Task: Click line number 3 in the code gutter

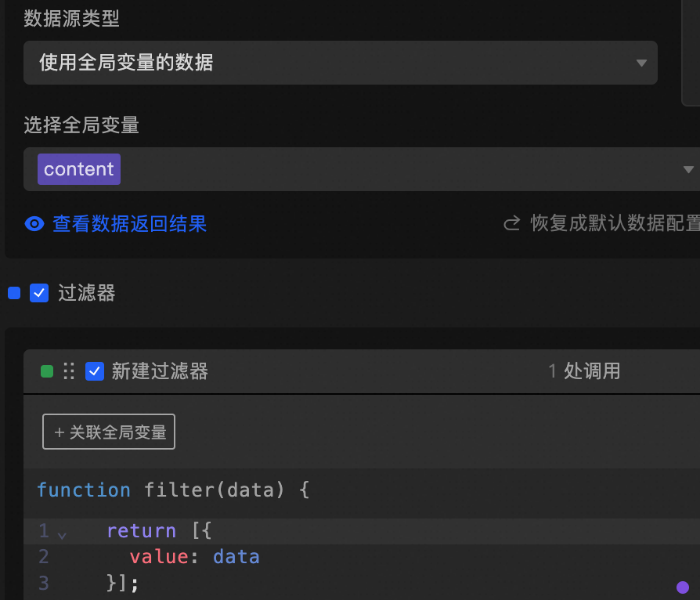Action: [x=43, y=583]
